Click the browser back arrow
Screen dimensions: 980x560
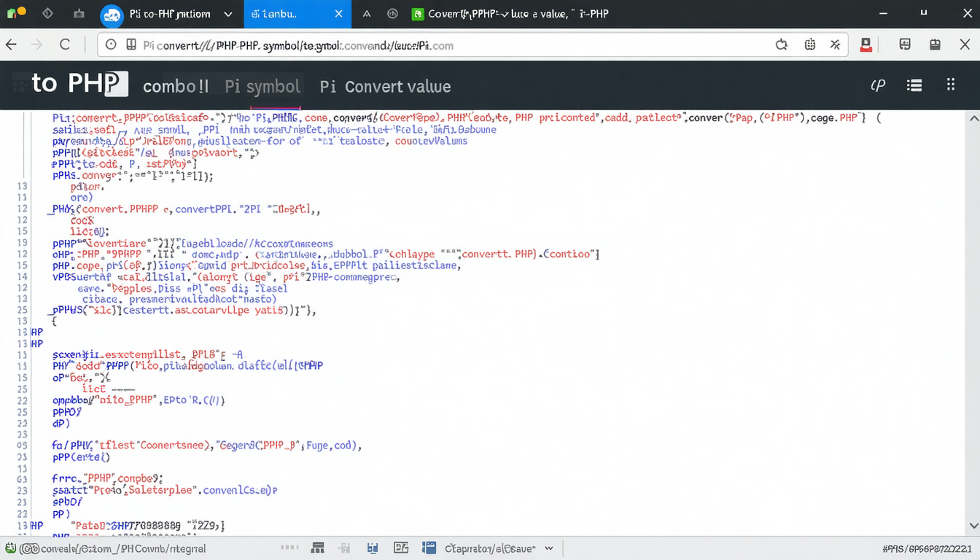[x=11, y=44]
